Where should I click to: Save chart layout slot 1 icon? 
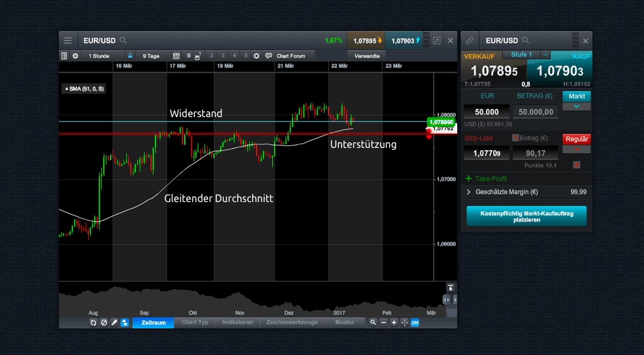197,56
